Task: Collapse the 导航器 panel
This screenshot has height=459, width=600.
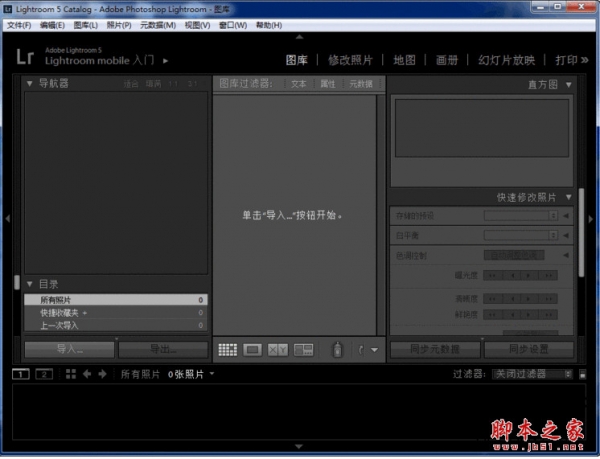Action: click(x=29, y=83)
